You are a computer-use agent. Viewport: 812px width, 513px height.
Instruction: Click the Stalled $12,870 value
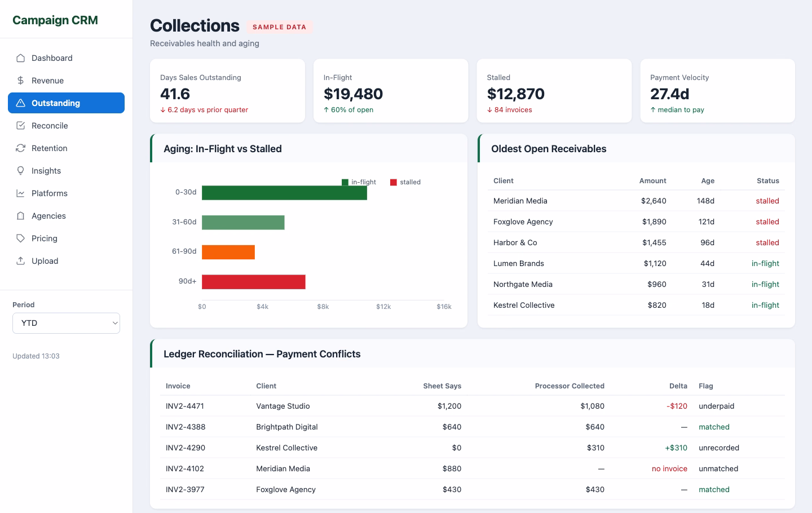(516, 94)
